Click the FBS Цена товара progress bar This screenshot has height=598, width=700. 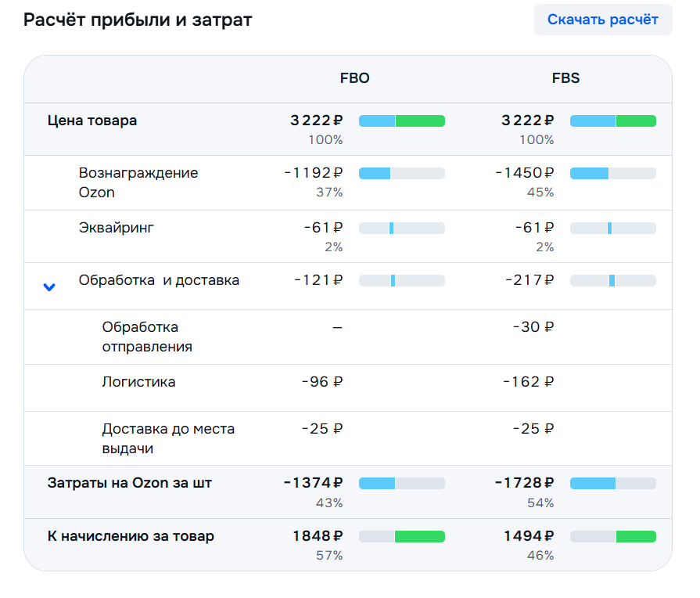point(612,121)
